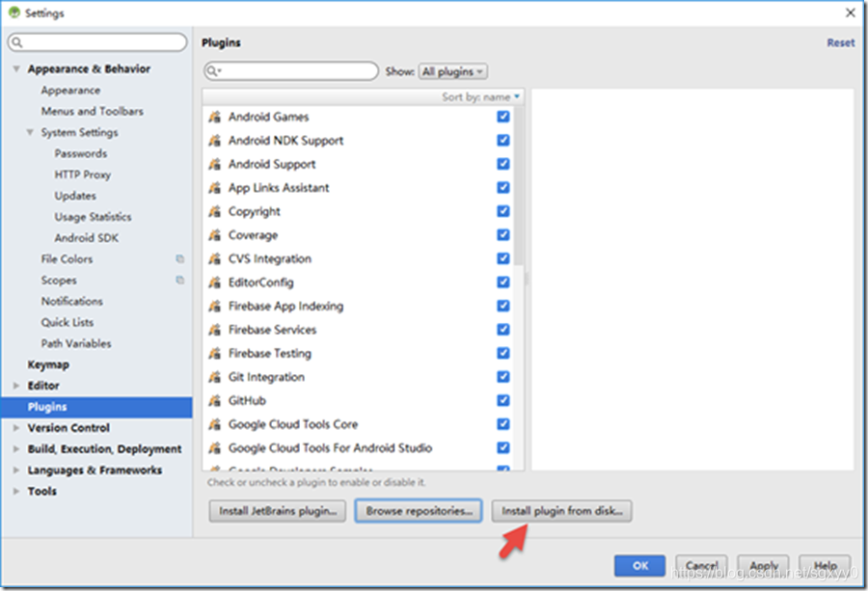Viewport: 868px width, 591px height.
Task: Click the Copyright plugin icon
Action: (215, 211)
